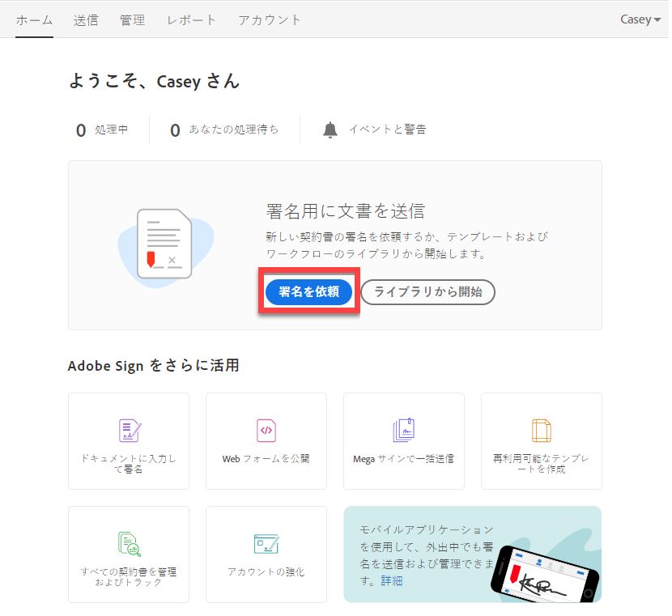Click the 署名を依頼 button
The image size is (672, 616).
coord(308,291)
